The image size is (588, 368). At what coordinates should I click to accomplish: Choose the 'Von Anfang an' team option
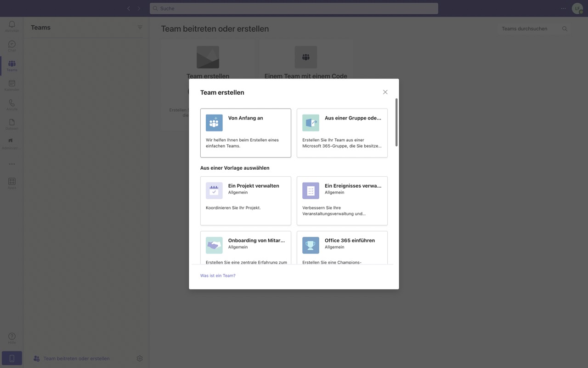(x=245, y=132)
